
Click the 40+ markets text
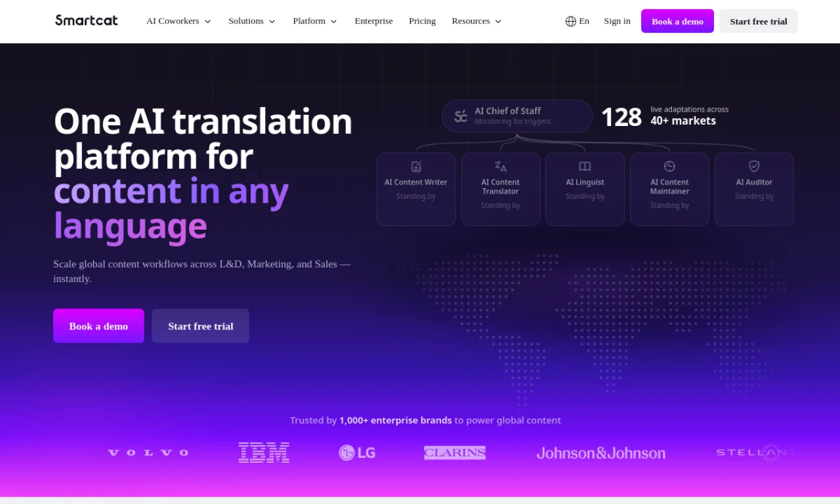[683, 121]
